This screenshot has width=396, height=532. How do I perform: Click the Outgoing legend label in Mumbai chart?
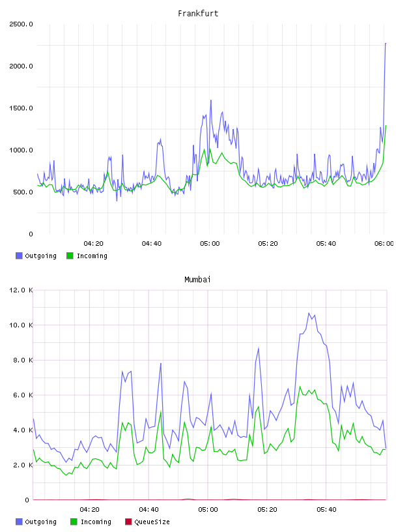point(40,522)
